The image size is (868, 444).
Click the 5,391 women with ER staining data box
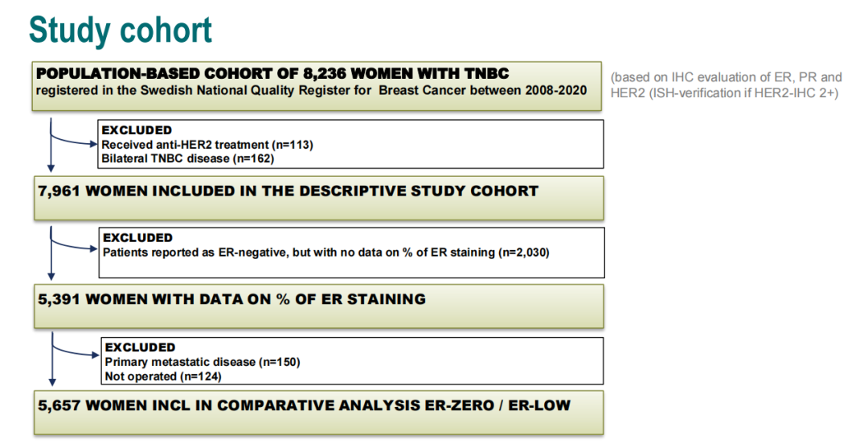click(318, 305)
